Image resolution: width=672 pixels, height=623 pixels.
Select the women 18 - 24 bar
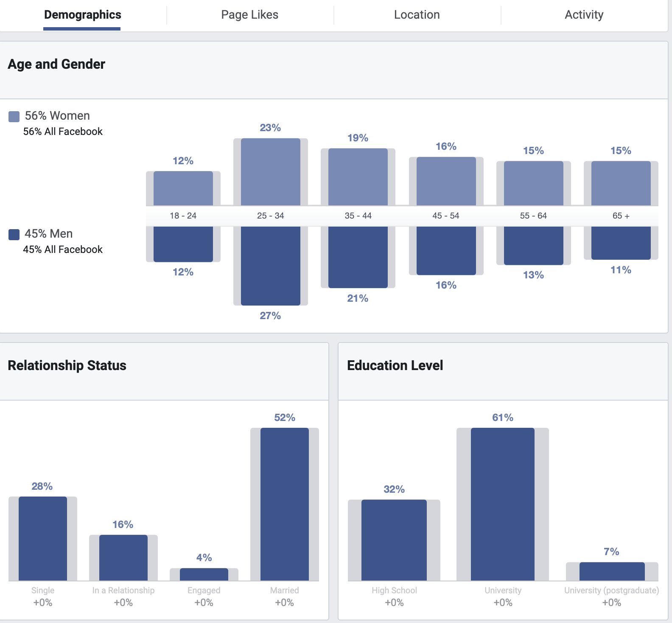(x=183, y=188)
